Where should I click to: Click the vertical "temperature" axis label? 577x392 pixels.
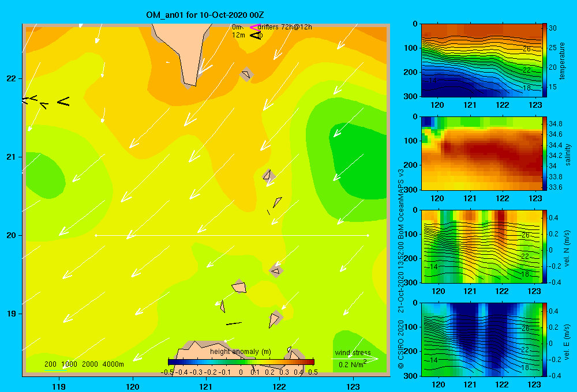(x=562, y=61)
